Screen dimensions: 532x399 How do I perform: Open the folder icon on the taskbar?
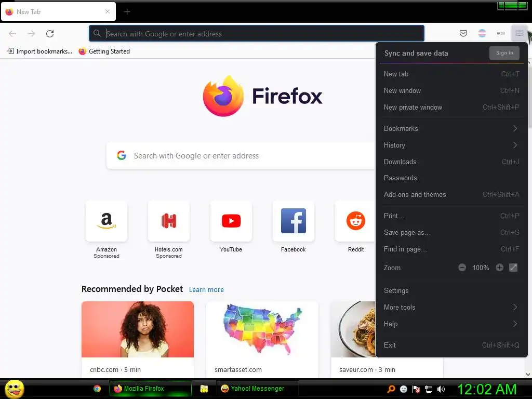[x=204, y=389]
